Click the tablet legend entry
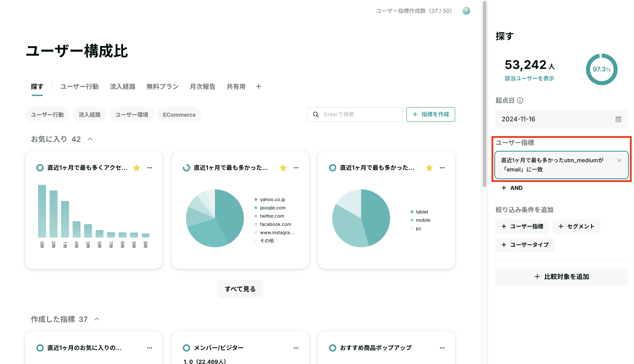Screen dimensions: 634x364 [x=419, y=212]
